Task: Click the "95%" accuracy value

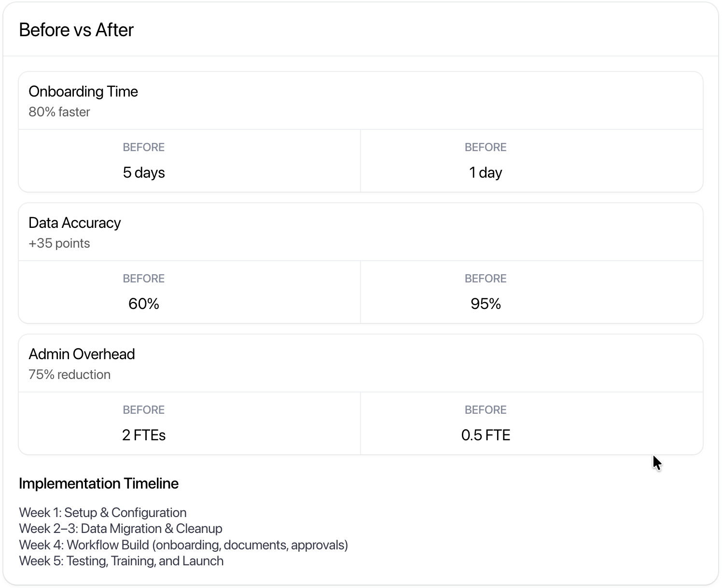Action: click(486, 304)
